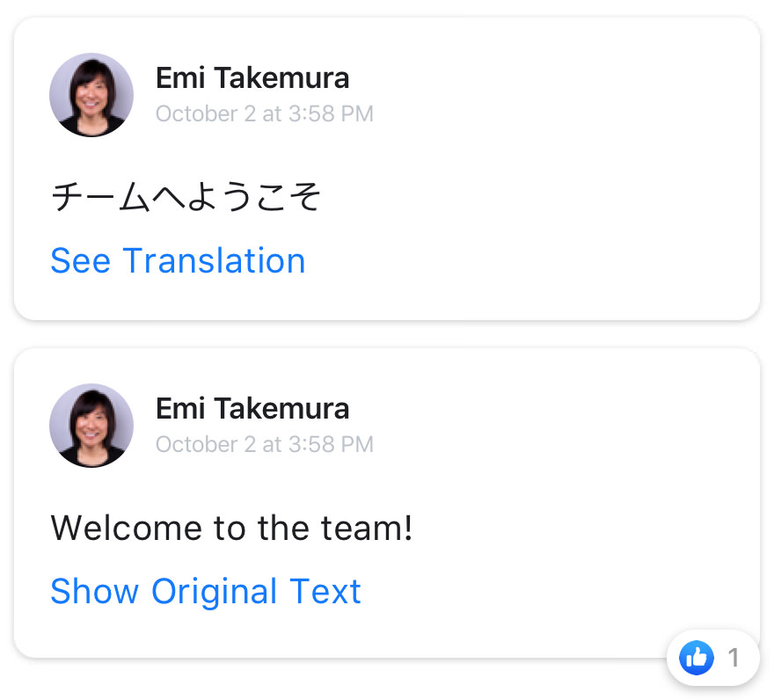The image size is (774, 700).
Task: Open Emi's avatar on the Japanese post
Action: 91,95
